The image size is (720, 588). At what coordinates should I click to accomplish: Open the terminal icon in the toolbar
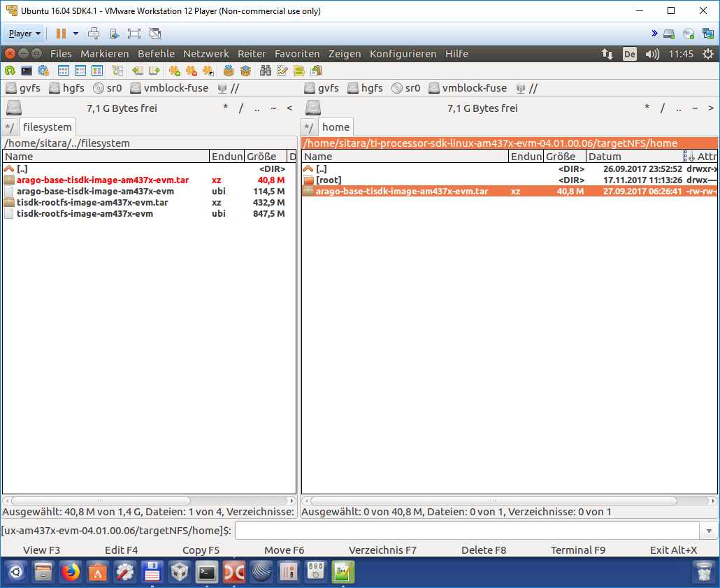27,71
